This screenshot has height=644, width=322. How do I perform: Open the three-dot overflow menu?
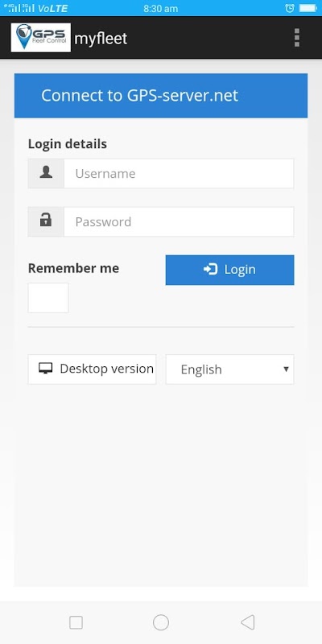click(x=296, y=38)
